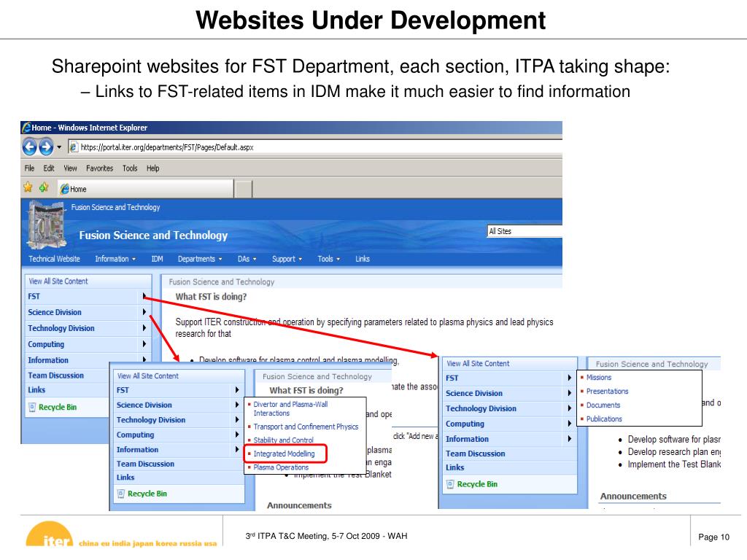Select Missions in the FST flyout
Screen dimensions: 747x560
[x=599, y=377]
